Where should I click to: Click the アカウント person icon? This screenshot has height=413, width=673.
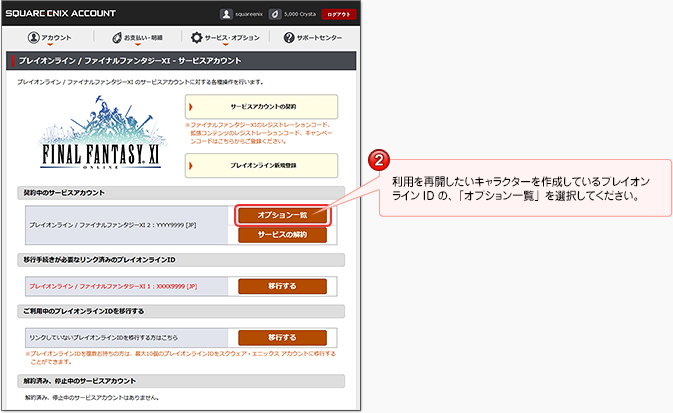[33, 37]
